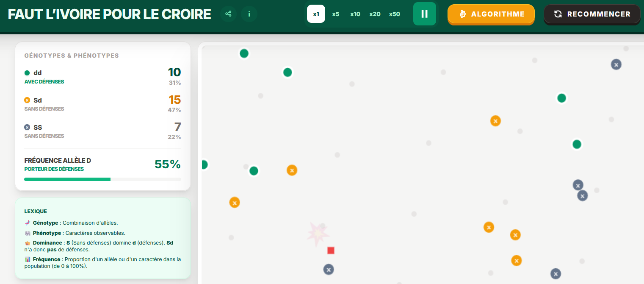Select x1 simulation speed

(316, 14)
